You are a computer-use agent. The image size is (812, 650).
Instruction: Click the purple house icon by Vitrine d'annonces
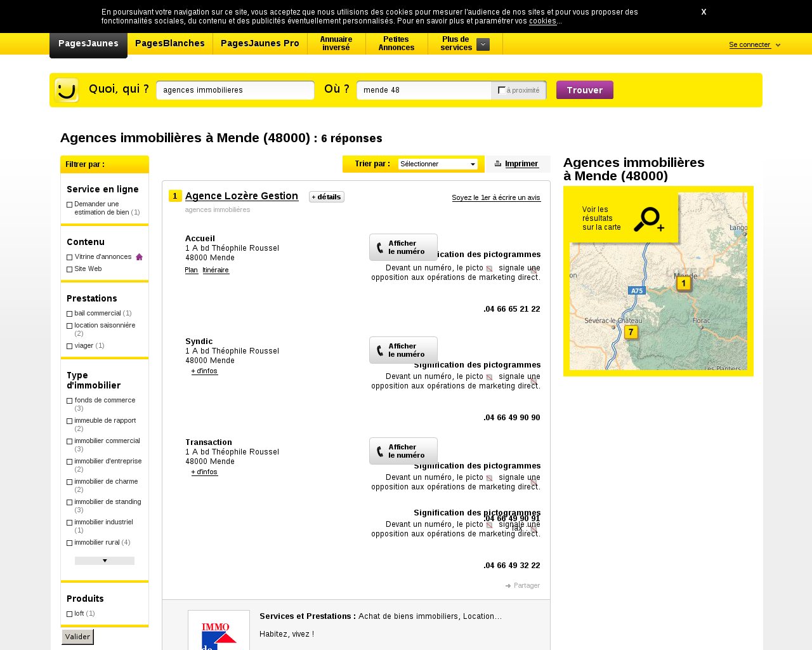[x=140, y=257]
